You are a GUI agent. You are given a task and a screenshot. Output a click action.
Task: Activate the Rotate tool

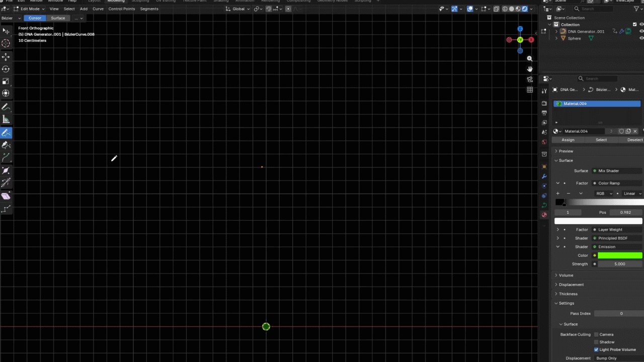(6, 69)
